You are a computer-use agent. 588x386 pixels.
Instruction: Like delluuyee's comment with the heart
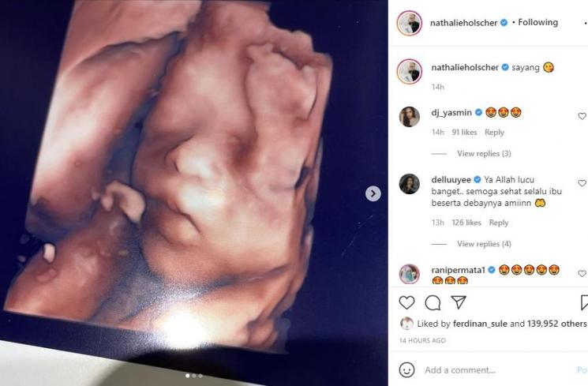pyautogui.click(x=582, y=183)
